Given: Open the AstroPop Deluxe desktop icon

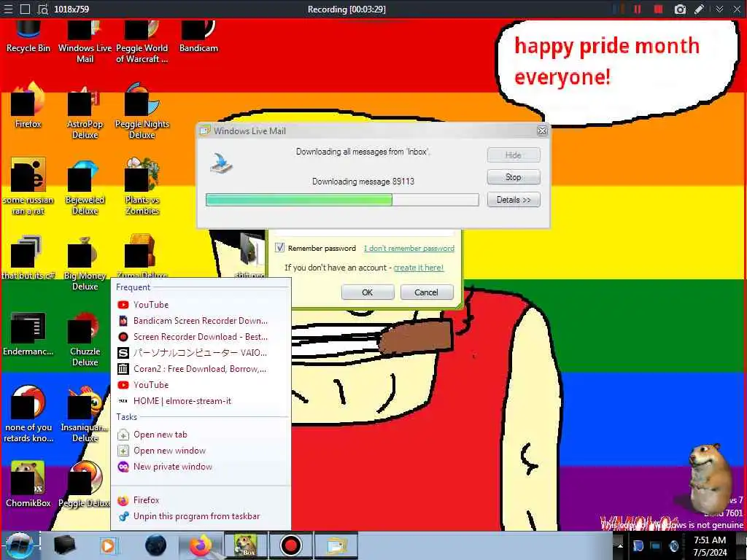Looking at the screenshot, I should [85, 111].
